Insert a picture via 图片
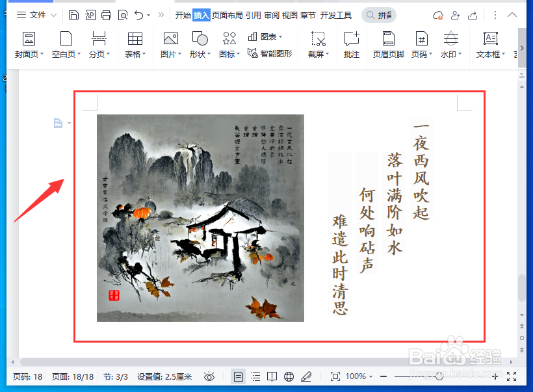 [x=171, y=45]
